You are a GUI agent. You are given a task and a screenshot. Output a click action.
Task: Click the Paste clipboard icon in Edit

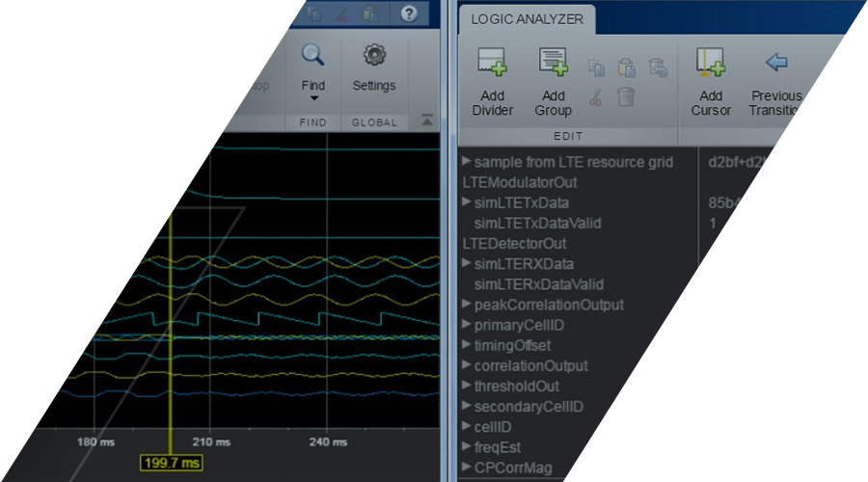pyautogui.click(x=627, y=67)
